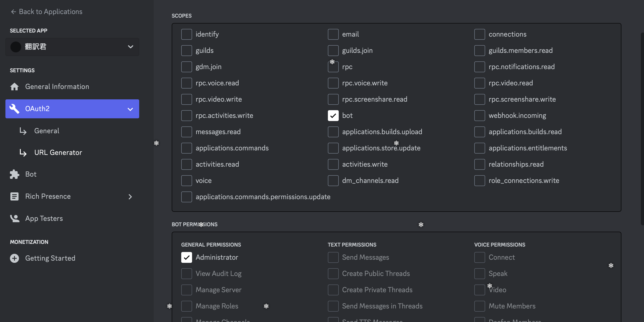
Task: Click the wrench icon on OAuth2
Action: 14,109
